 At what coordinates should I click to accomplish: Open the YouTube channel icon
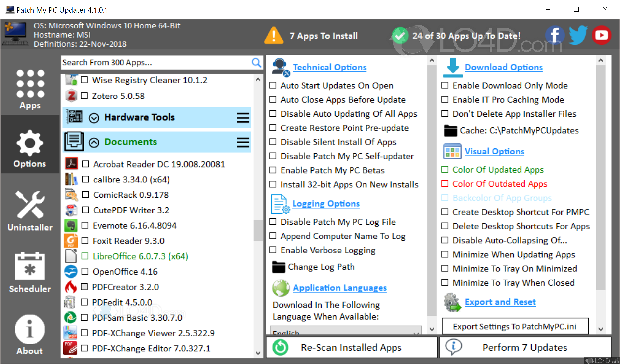tap(601, 35)
